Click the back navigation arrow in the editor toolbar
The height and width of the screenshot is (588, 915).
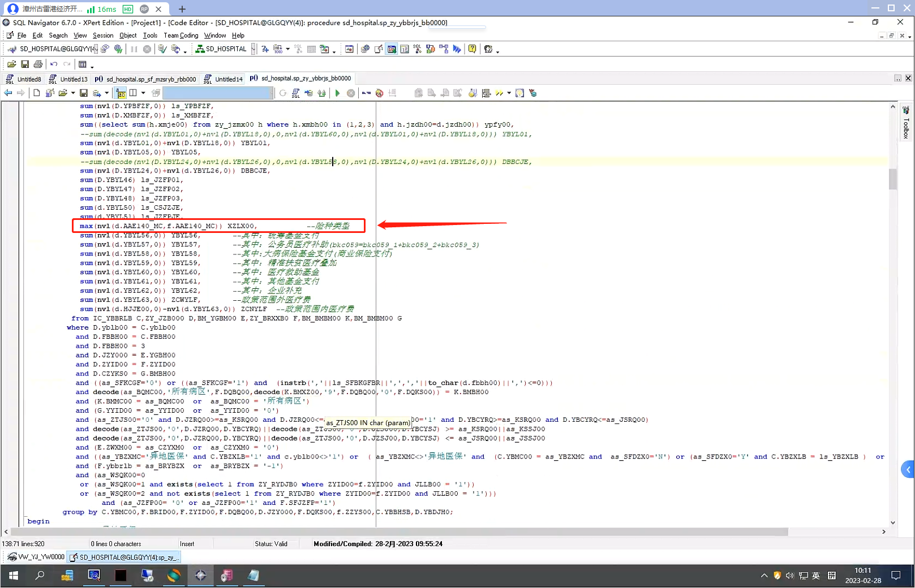[8, 93]
